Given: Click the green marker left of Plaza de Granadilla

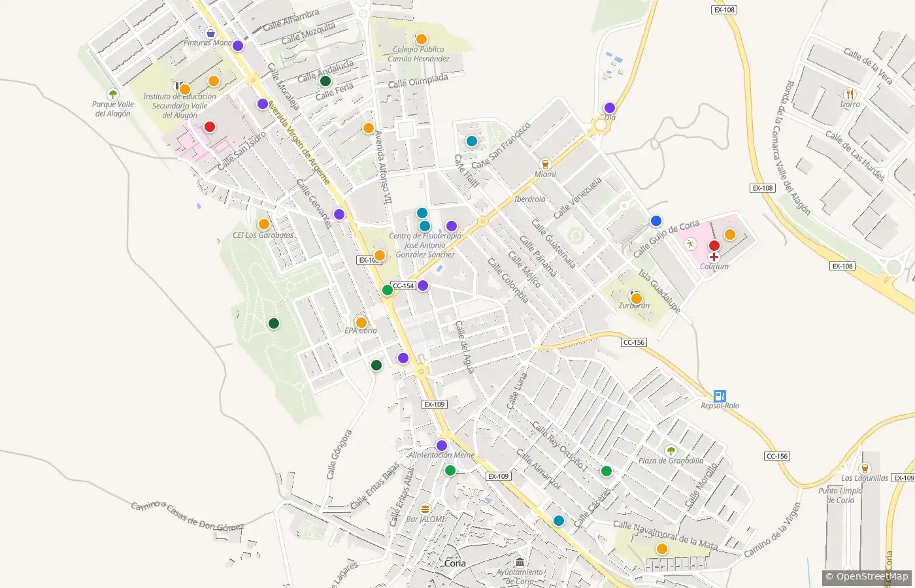Looking at the screenshot, I should click(607, 471).
